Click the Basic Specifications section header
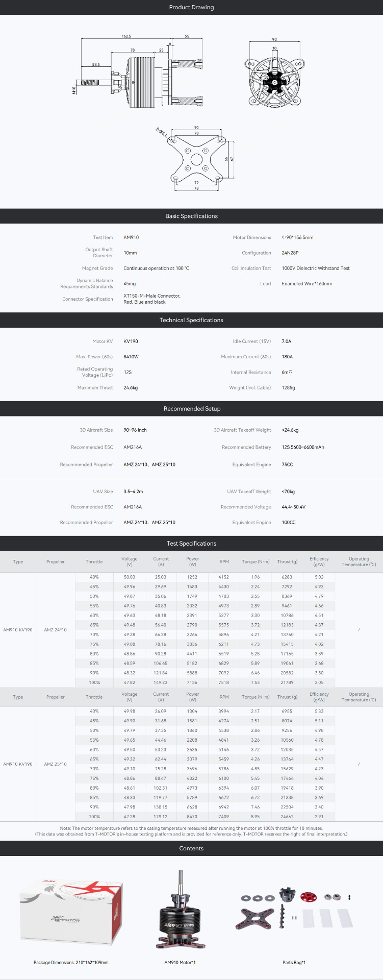The image size is (383, 980). pyautogui.click(x=191, y=216)
